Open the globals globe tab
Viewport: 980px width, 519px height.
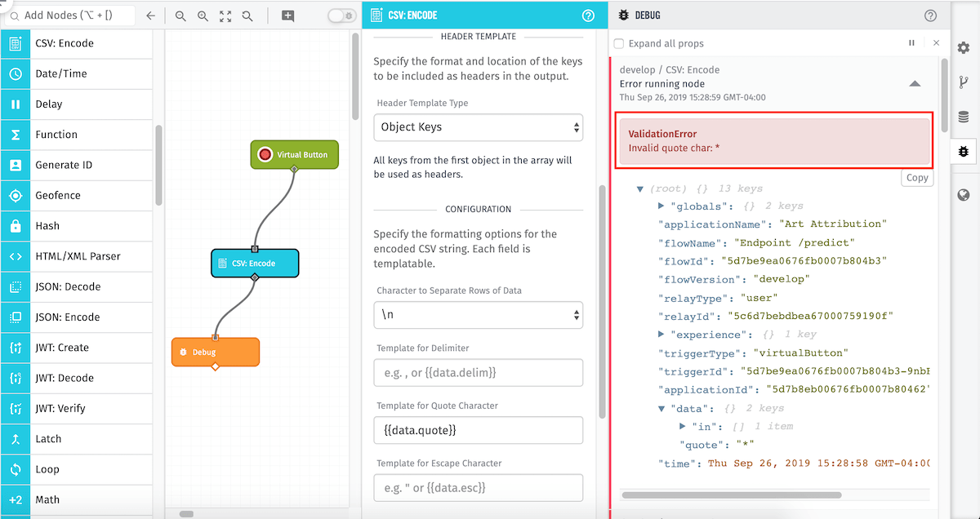pos(964,195)
